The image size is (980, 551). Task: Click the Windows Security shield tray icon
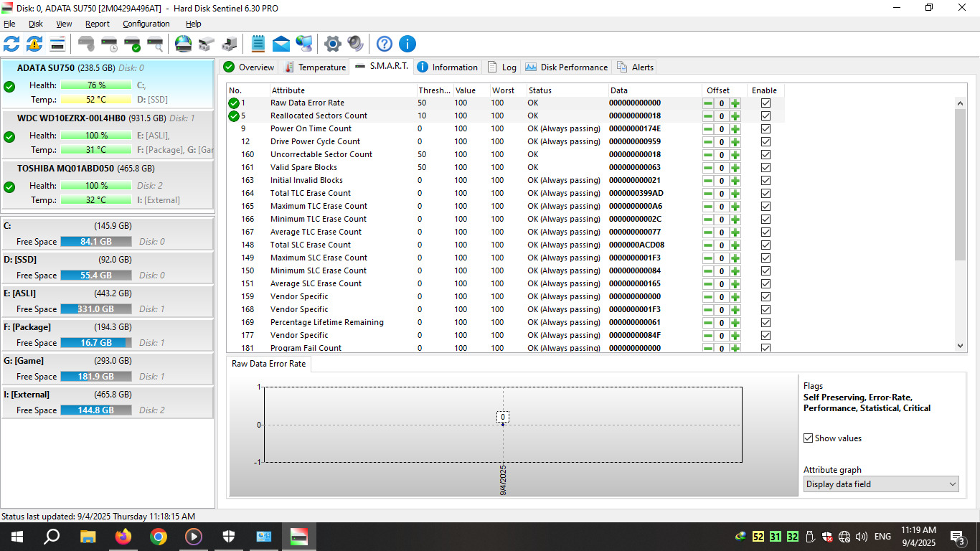tap(827, 537)
